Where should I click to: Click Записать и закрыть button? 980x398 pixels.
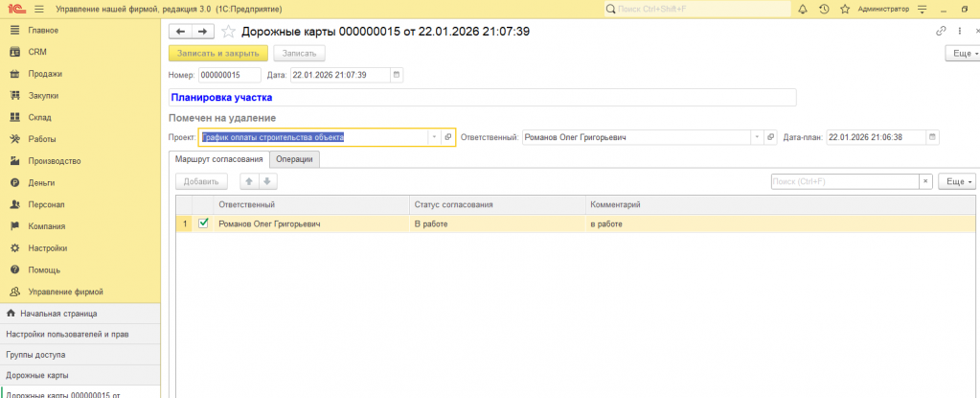click(x=218, y=54)
